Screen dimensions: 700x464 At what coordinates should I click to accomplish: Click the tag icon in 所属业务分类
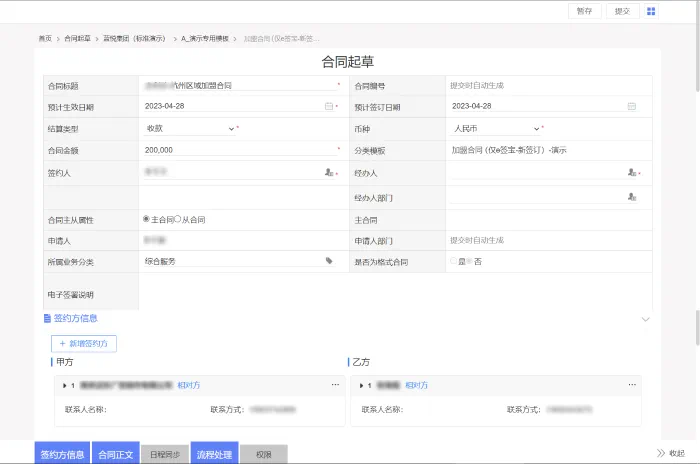click(329, 261)
